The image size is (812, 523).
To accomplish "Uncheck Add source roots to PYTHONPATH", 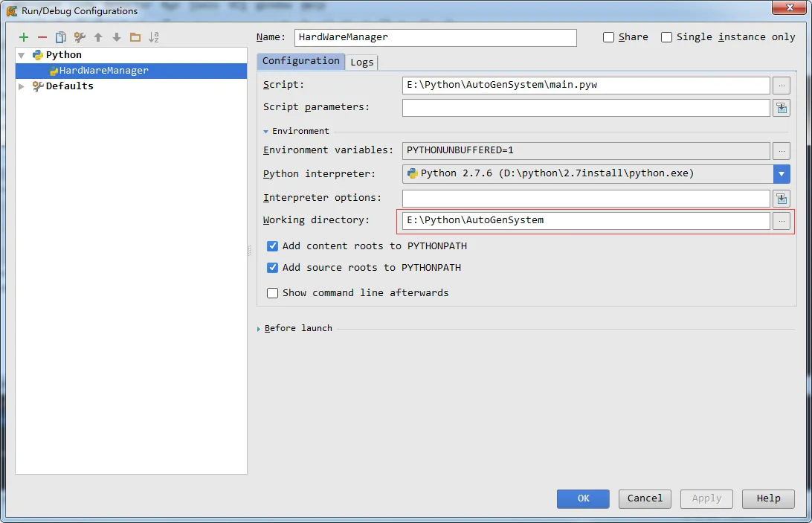I will click(273, 268).
